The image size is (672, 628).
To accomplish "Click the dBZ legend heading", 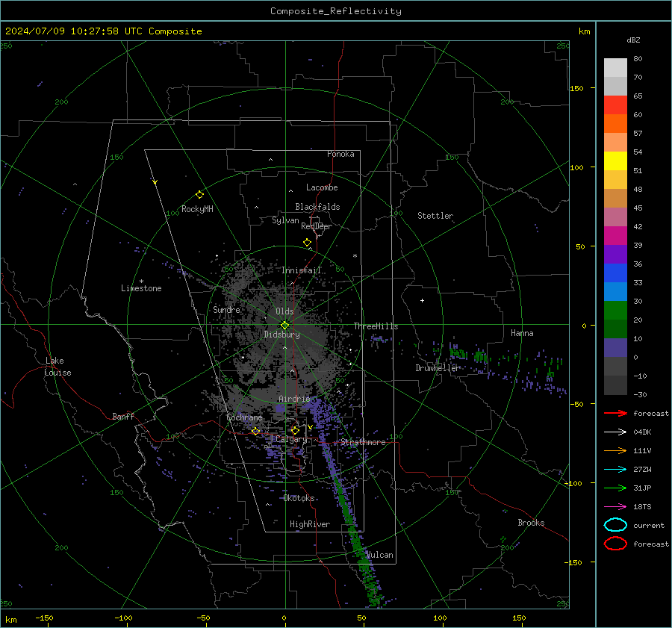I will (633, 40).
